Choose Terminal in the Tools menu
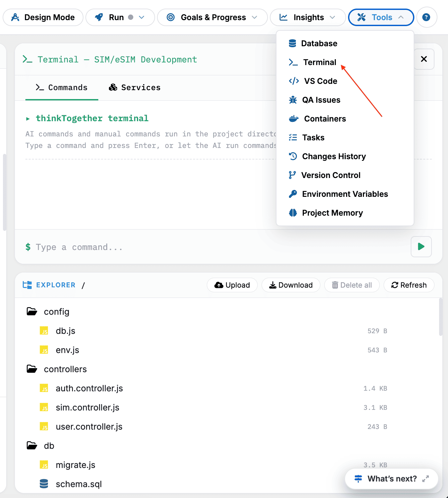The image size is (448, 498). point(313,62)
